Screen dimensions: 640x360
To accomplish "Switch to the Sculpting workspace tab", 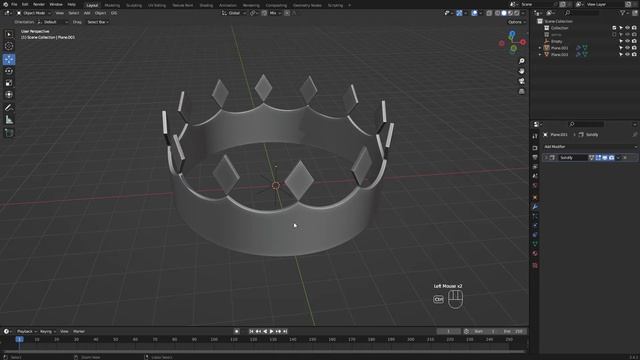I will pyautogui.click(x=134, y=5).
